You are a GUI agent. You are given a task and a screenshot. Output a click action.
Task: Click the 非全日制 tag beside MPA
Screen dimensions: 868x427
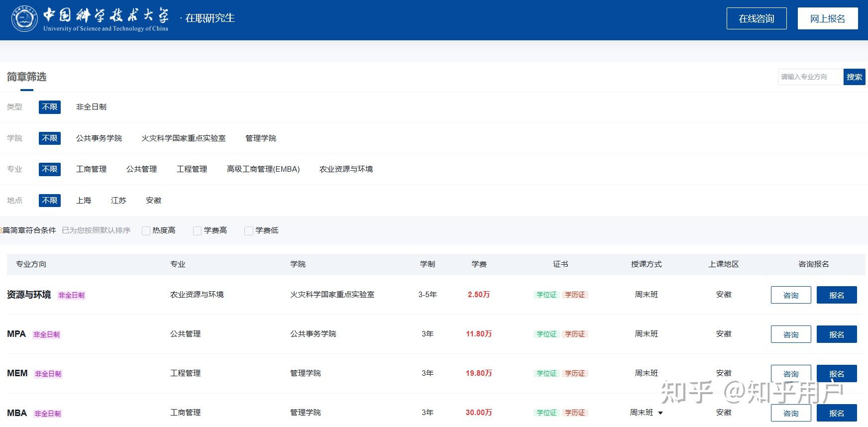coord(46,334)
